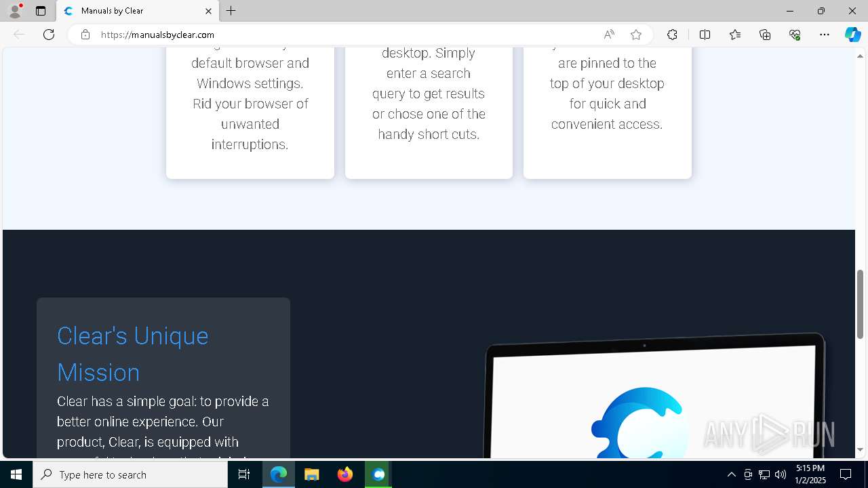Image resolution: width=868 pixels, height=488 pixels.
Task: Open the Windows Start menu
Action: 16,474
